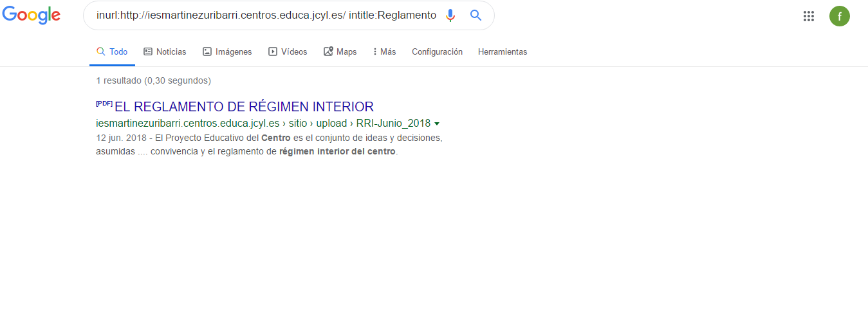
Task: Switch to the Imágenes tab
Action: (227, 52)
